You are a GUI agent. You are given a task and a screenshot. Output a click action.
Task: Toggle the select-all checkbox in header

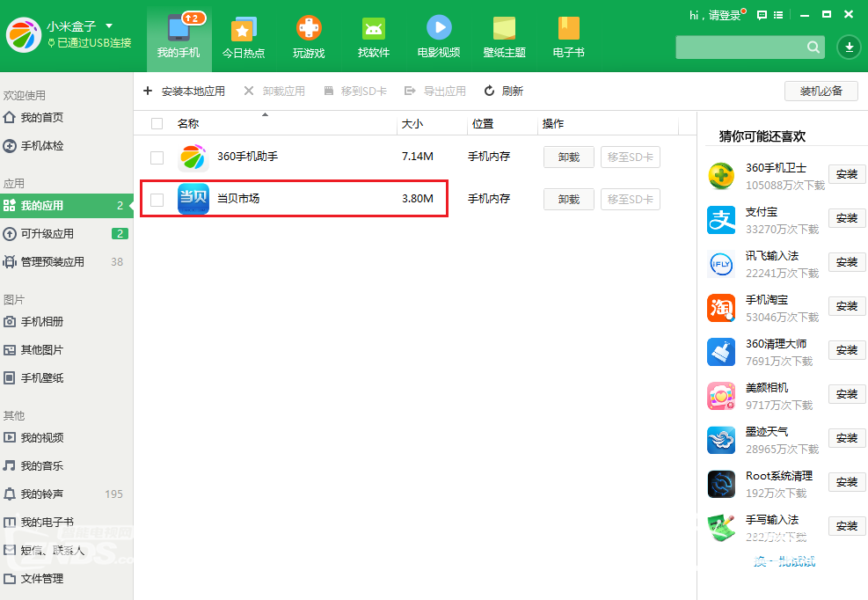point(157,123)
